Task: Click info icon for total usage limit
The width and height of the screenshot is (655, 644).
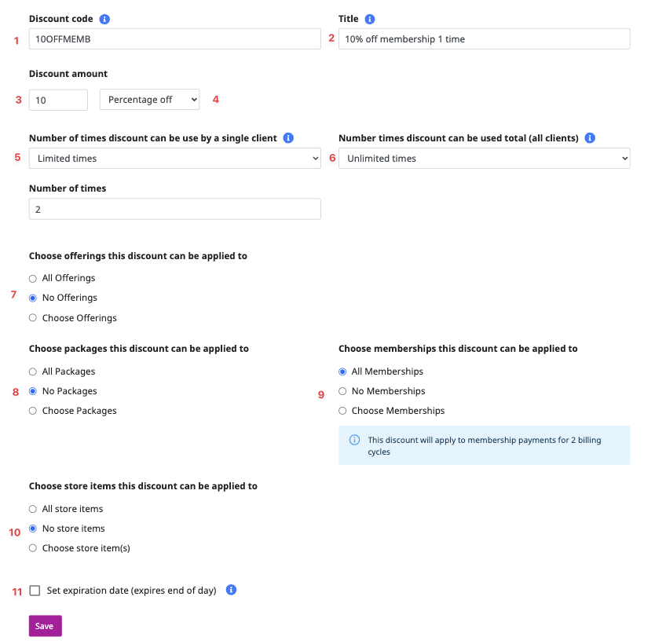Action: pyautogui.click(x=590, y=138)
